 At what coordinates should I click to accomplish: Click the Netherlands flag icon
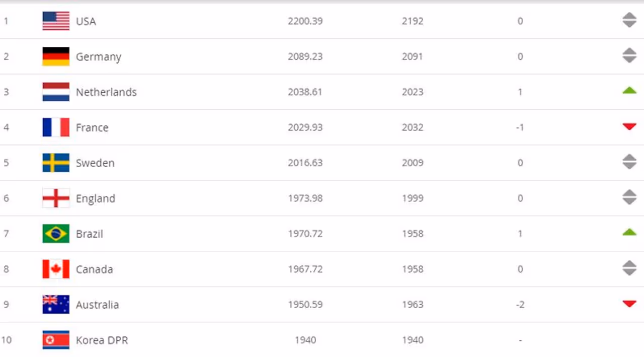coord(56,92)
